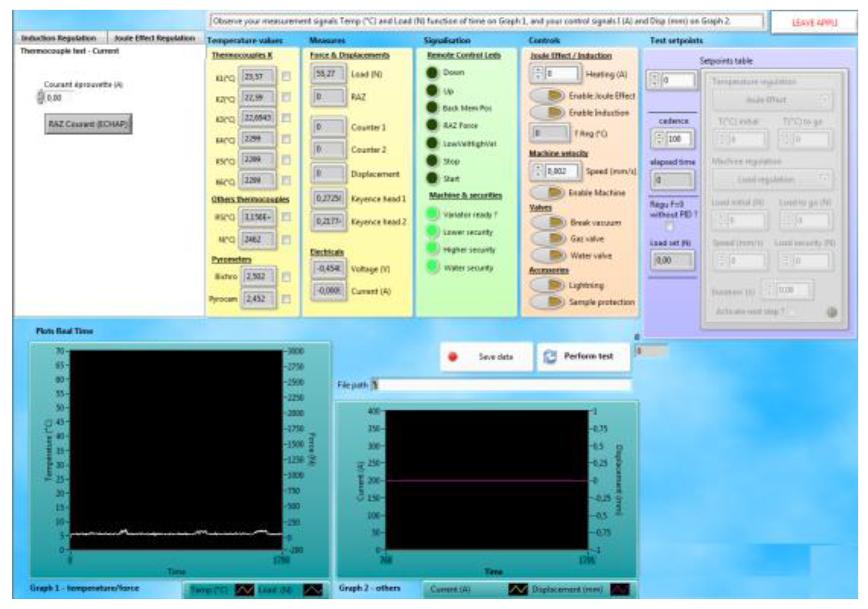
Task: Click the Variator ready green LED
Action: click(432, 214)
